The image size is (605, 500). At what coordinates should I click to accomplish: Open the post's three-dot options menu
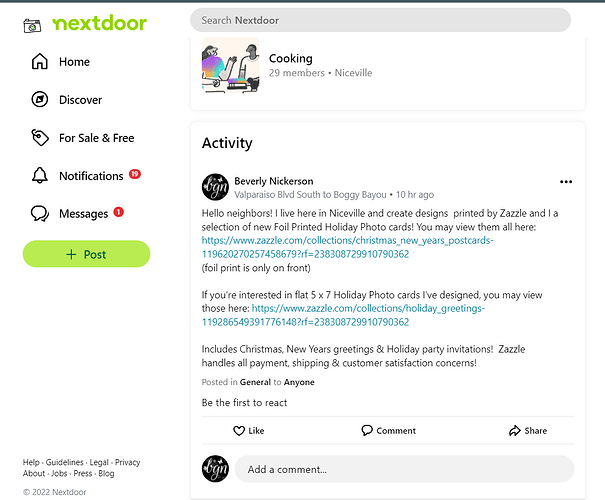coord(566,182)
